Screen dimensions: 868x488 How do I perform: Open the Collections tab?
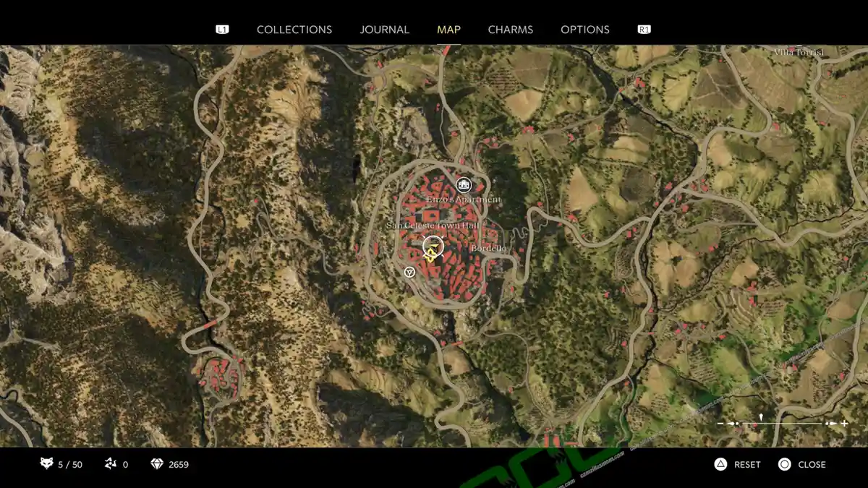pyautogui.click(x=294, y=30)
